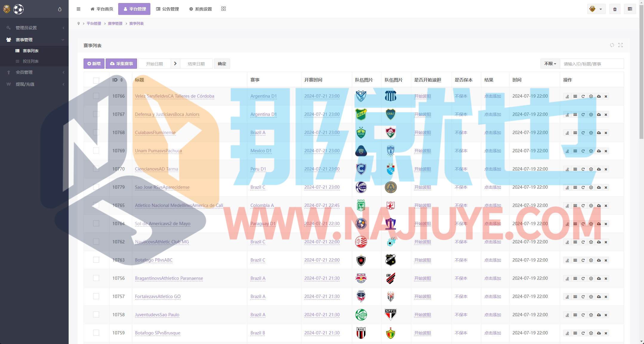Reload the match list panel

coord(612,45)
